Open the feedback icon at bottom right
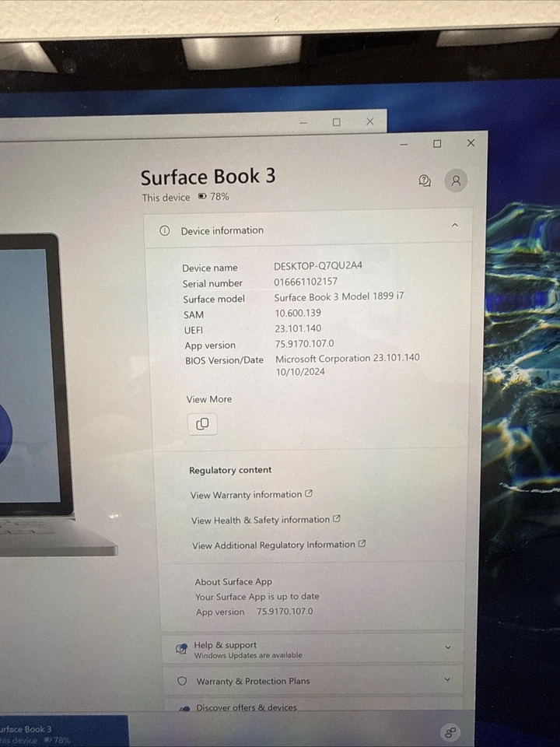The height and width of the screenshot is (747, 560). click(450, 731)
